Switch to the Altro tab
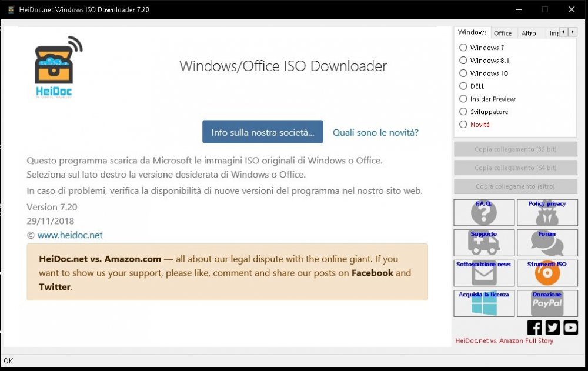588x371 pixels. click(529, 33)
